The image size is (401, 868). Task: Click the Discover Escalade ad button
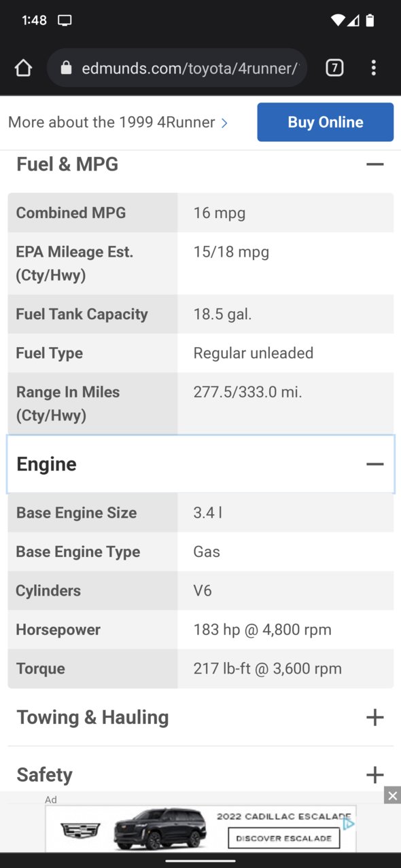284,838
